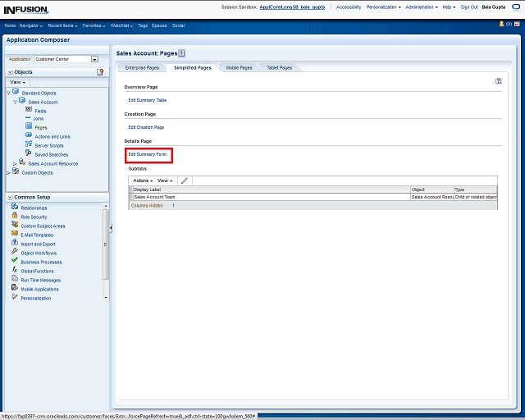This screenshot has height=420, width=525.
Task: Switch to the Enterprise Pages tab
Action: tap(141, 67)
